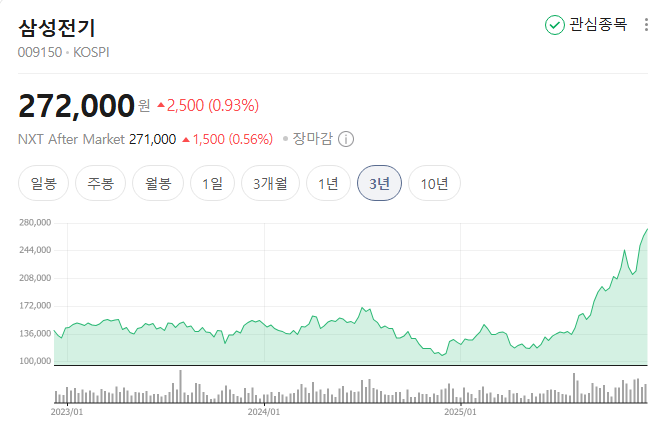Select the 주봉 weekly candle tab
Screen dimensions: 658x425
pyautogui.click(x=100, y=183)
